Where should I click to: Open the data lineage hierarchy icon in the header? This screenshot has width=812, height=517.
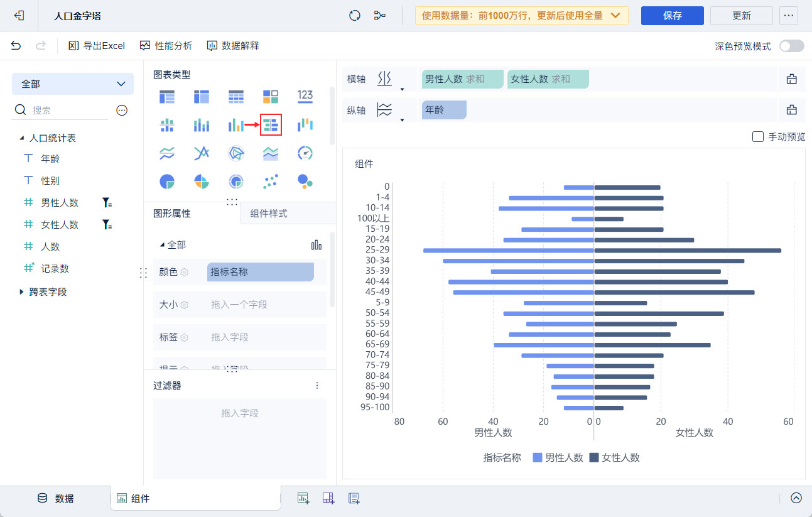coord(379,16)
